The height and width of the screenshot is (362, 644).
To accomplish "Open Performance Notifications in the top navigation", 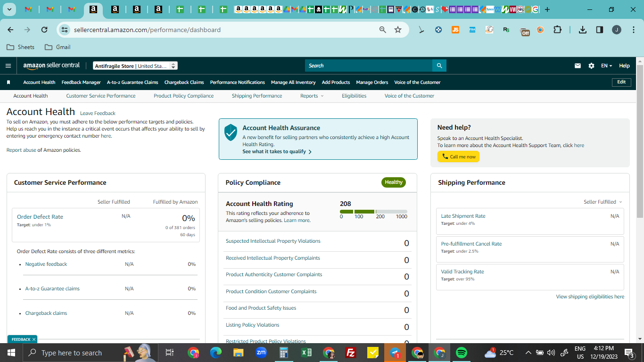I will [x=238, y=82].
